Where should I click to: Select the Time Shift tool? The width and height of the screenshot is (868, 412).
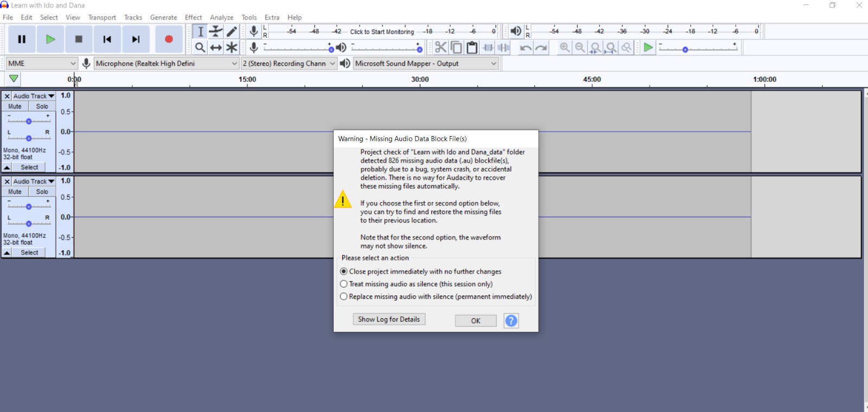pos(216,48)
